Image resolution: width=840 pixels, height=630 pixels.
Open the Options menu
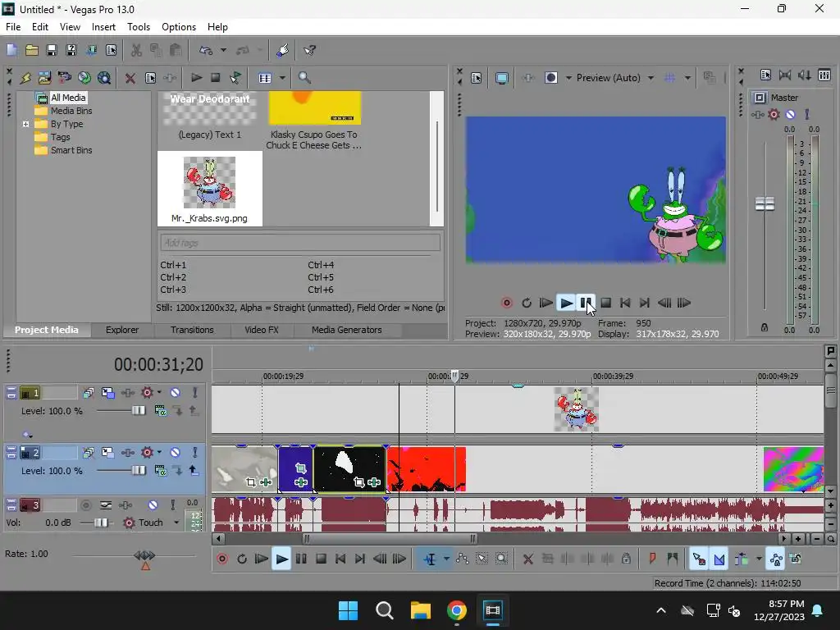point(179,27)
